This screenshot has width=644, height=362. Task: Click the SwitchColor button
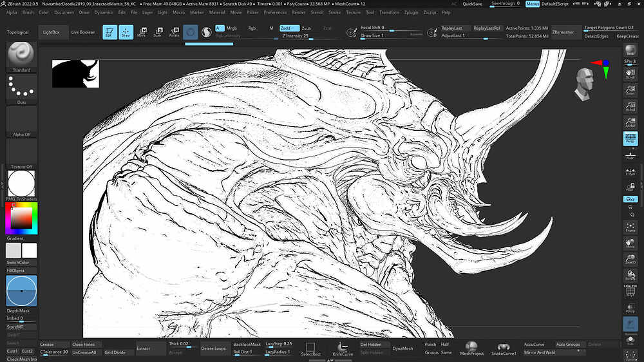tap(21, 263)
